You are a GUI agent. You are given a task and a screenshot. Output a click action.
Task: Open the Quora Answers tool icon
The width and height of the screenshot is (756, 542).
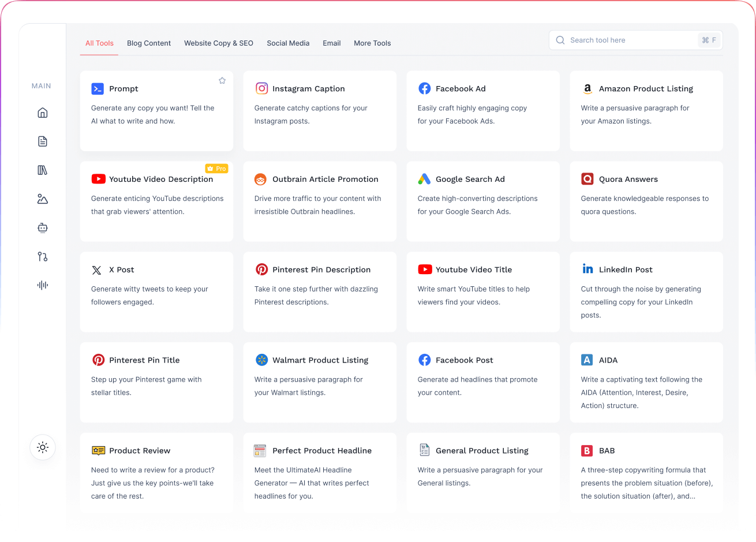coord(587,179)
